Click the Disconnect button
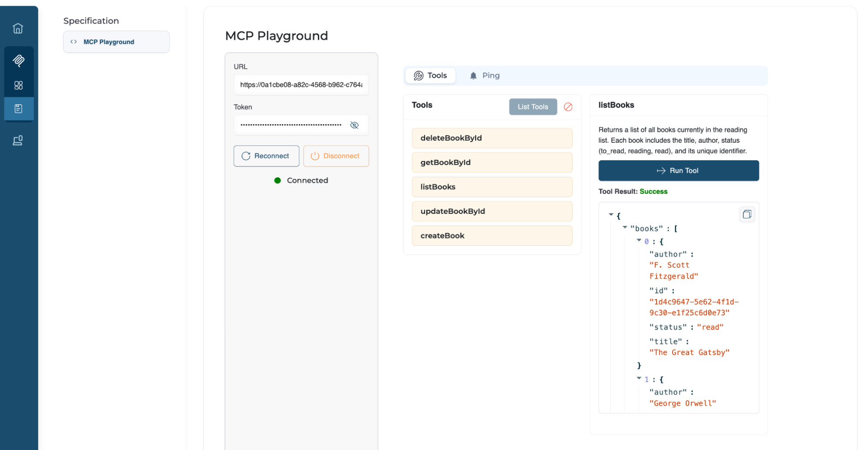 pyautogui.click(x=336, y=156)
